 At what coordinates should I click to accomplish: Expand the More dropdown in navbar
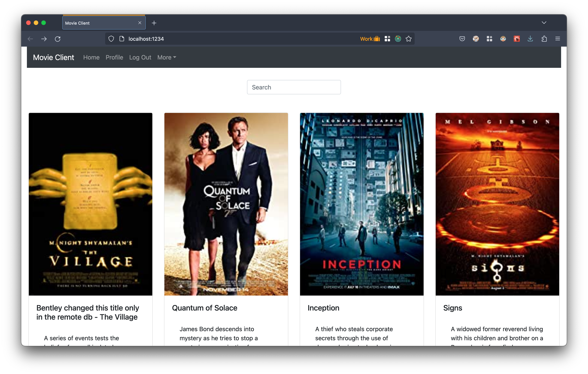click(167, 57)
